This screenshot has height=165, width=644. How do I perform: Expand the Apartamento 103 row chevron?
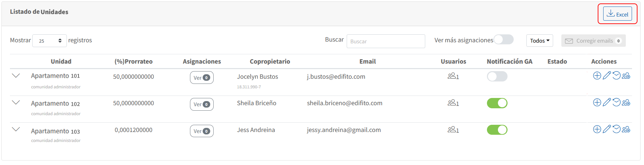[x=16, y=129]
